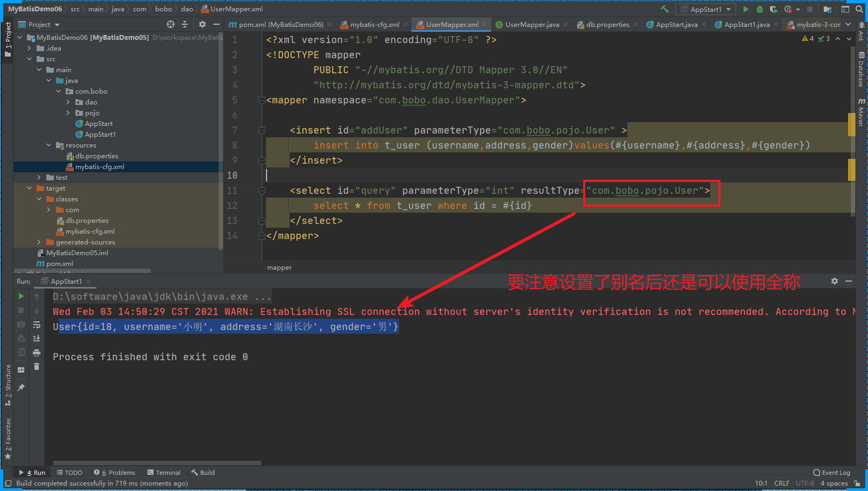Click the 4: Run tool window button
The width and height of the screenshot is (868, 491).
tap(32, 473)
